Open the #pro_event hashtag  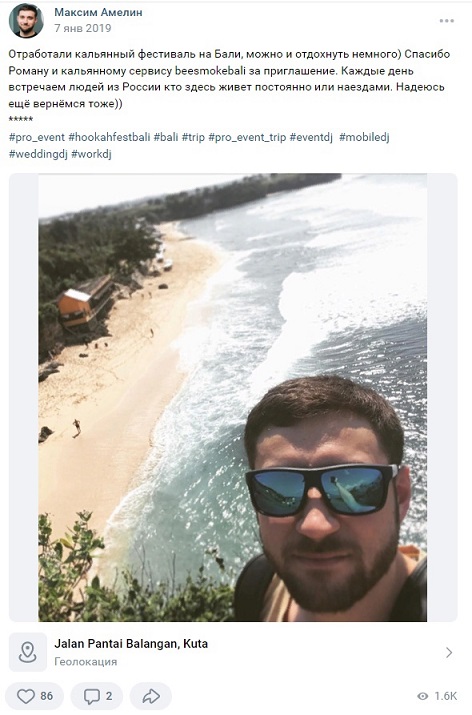click(x=37, y=137)
